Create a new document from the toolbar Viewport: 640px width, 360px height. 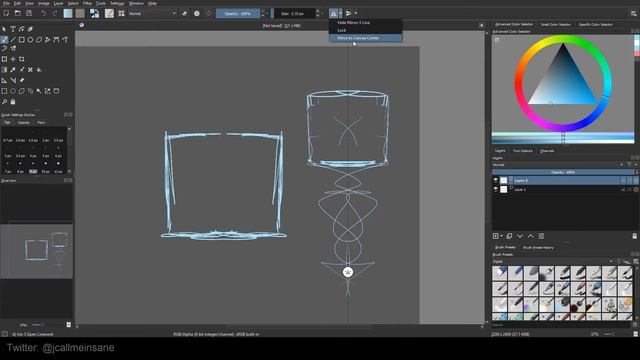click(x=6, y=13)
